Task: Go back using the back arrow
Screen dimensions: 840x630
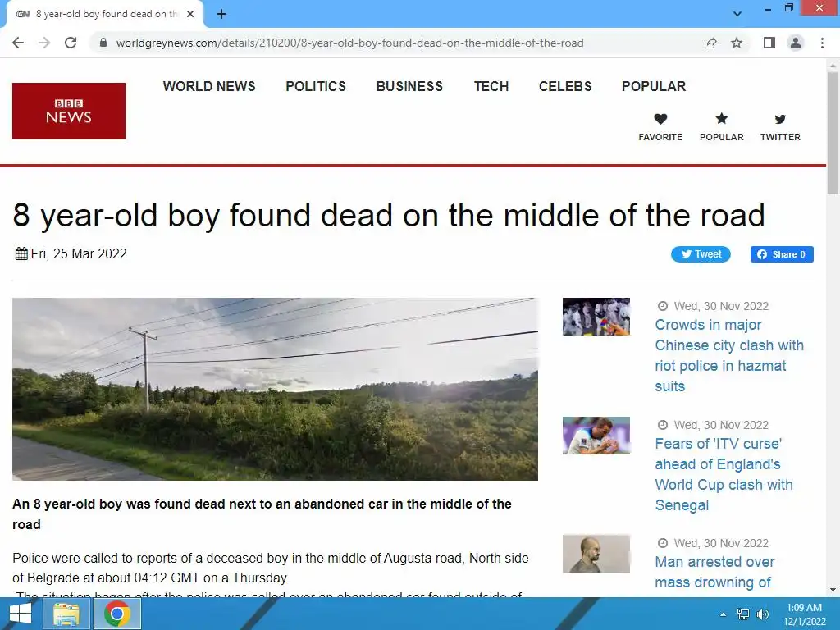Action: (x=18, y=43)
